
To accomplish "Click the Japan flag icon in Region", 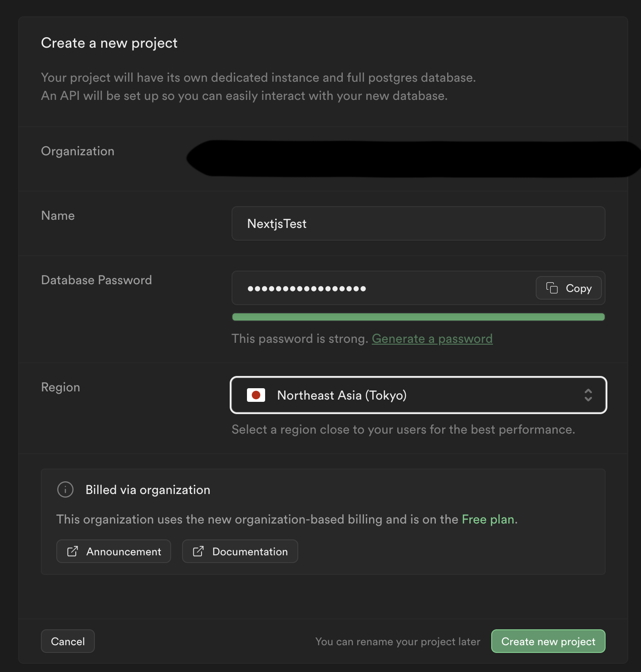I will point(256,395).
